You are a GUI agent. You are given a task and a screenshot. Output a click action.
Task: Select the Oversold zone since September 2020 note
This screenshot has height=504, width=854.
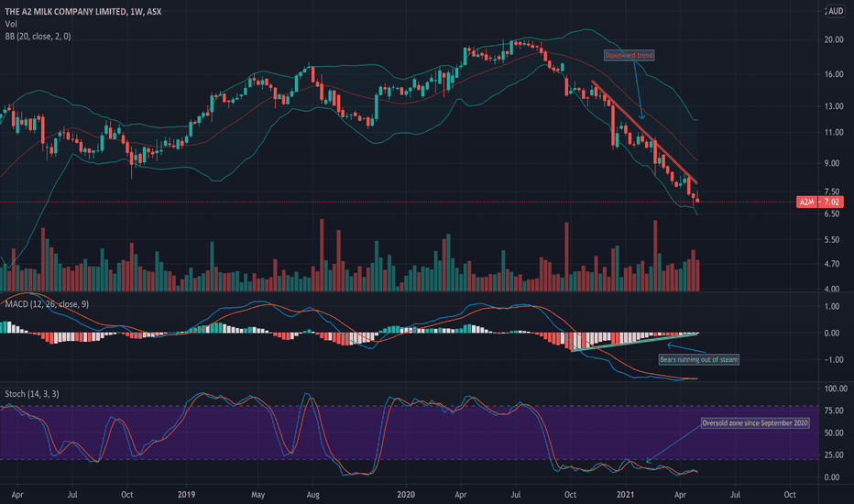pyautogui.click(x=755, y=423)
